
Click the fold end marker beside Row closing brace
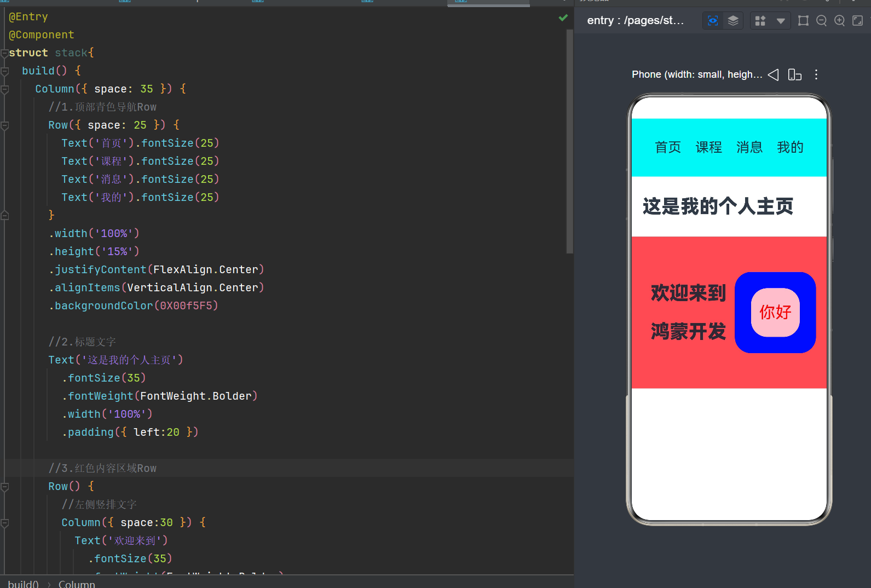4,216
